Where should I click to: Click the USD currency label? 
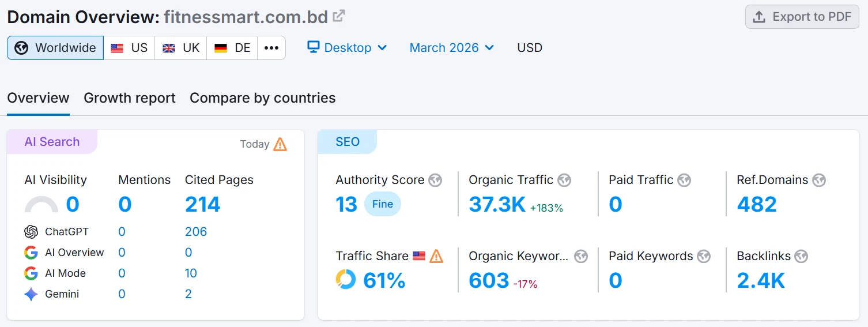pyautogui.click(x=530, y=48)
